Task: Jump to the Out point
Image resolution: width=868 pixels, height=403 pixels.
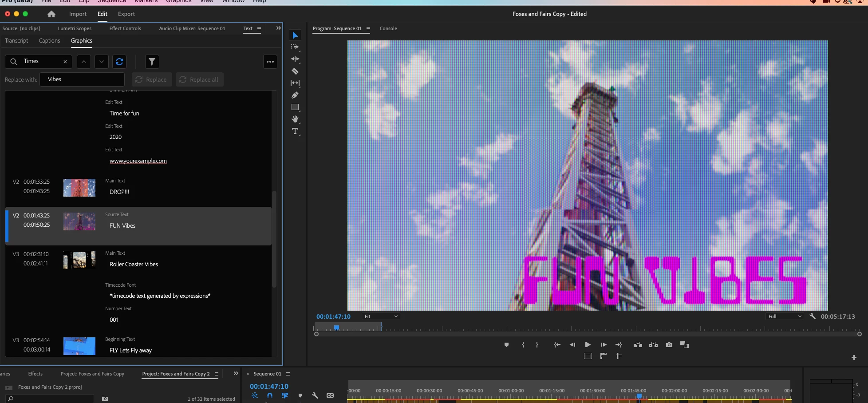Action: tap(619, 345)
